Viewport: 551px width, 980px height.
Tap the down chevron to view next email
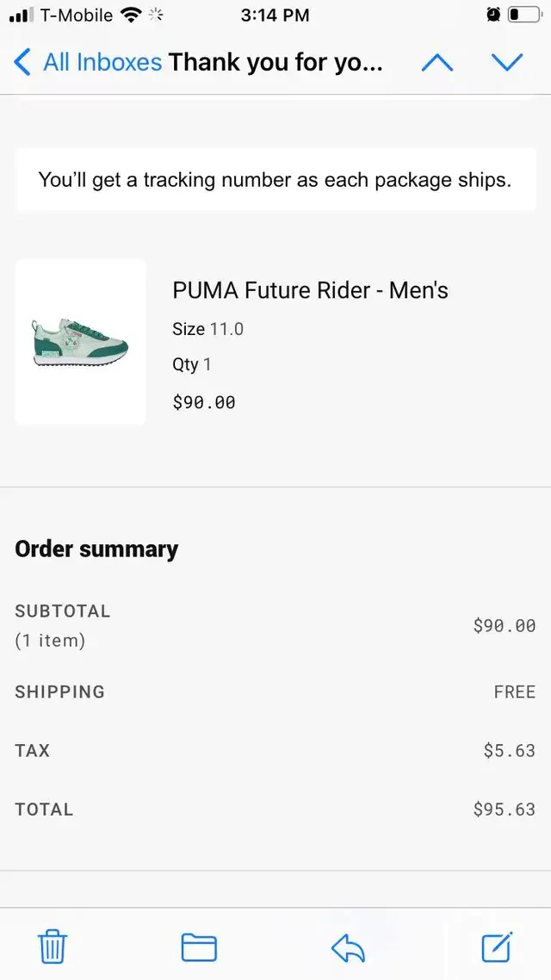coord(508,62)
